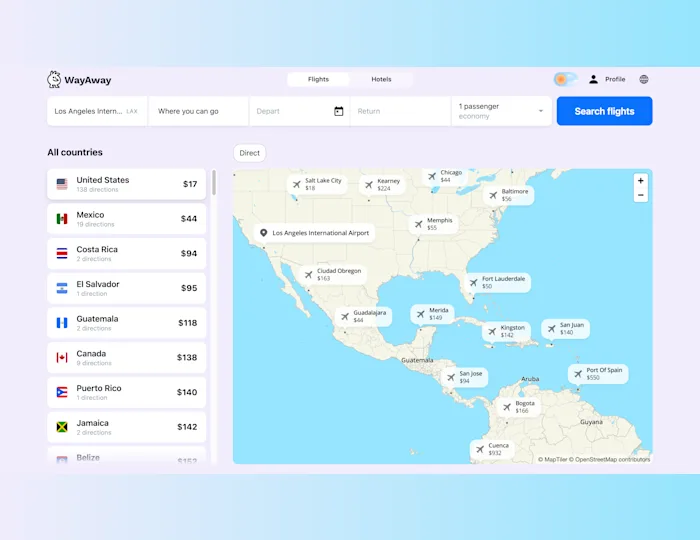This screenshot has height=540, width=700.
Task: Click the WayAway logo
Action: pos(79,79)
